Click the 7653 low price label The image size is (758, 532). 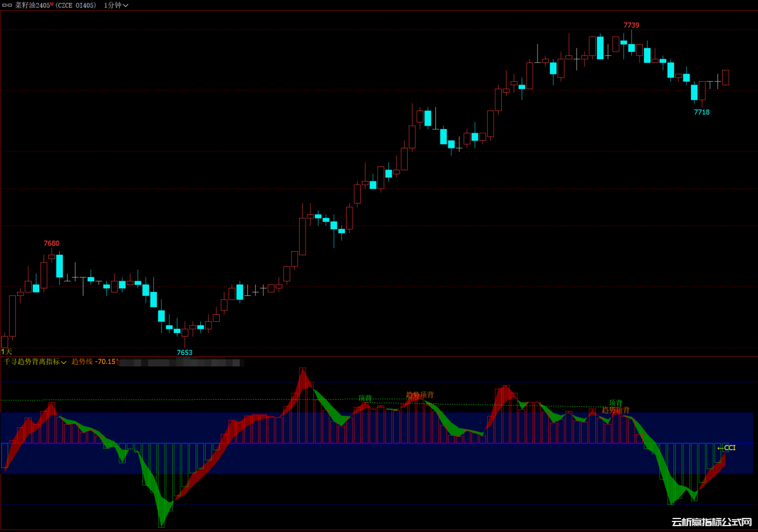pyautogui.click(x=185, y=353)
